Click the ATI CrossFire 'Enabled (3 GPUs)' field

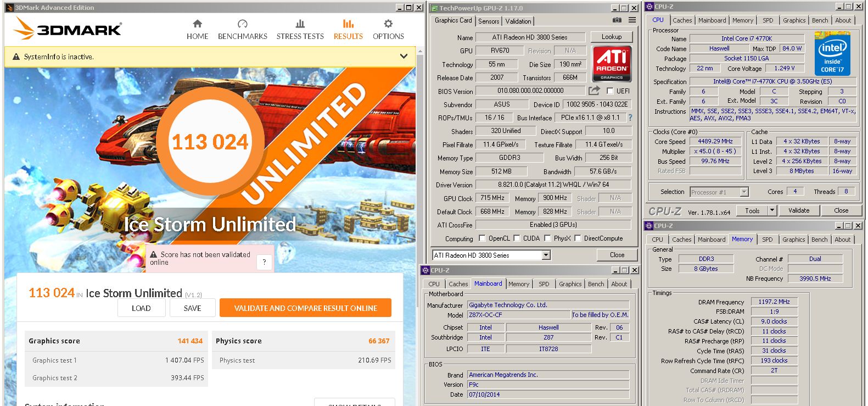coord(553,225)
